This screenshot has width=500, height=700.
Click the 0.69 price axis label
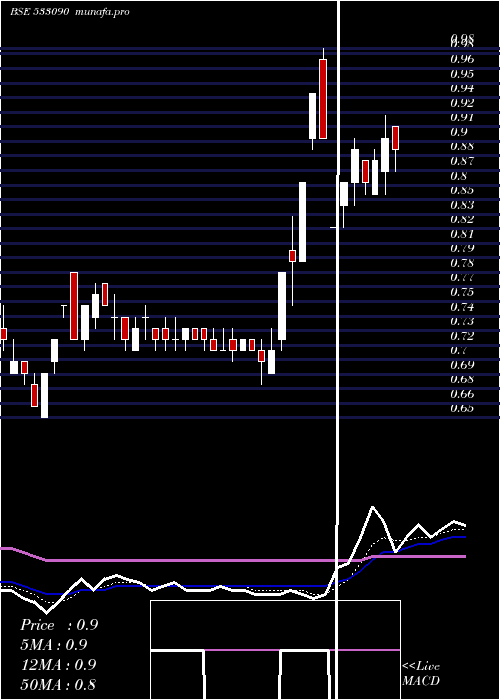pyautogui.click(x=462, y=365)
